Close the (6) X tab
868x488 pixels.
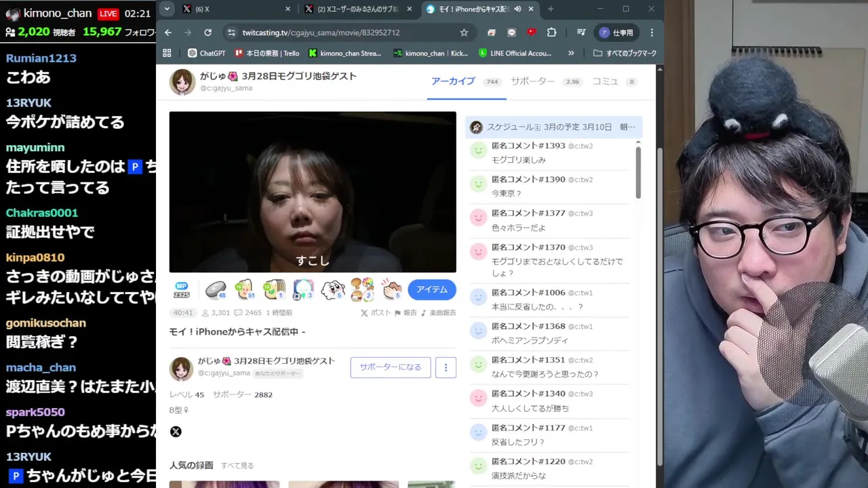(288, 9)
